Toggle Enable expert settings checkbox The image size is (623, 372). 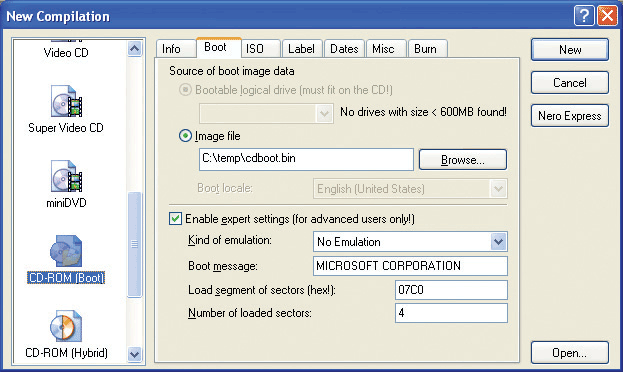(x=175, y=219)
